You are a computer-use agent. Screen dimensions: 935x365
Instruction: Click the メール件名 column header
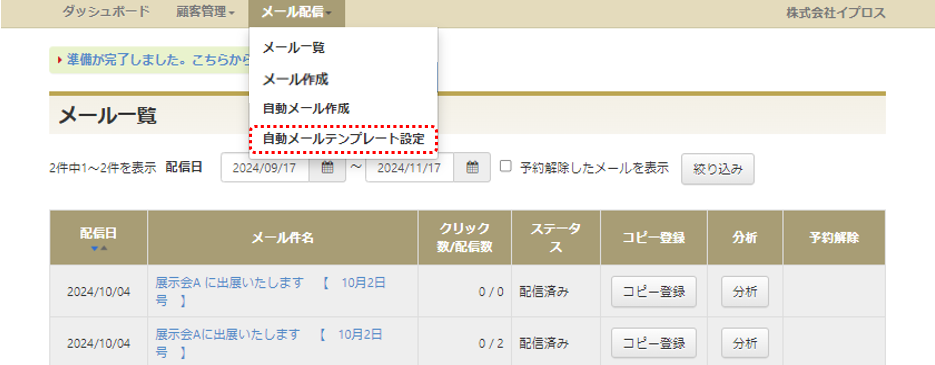tap(283, 237)
